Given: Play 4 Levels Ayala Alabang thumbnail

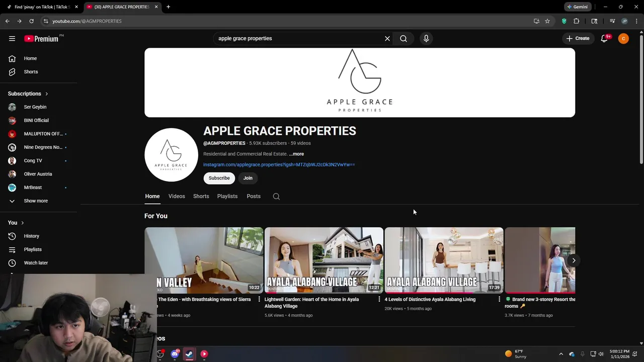Looking at the screenshot, I should click(444, 260).
